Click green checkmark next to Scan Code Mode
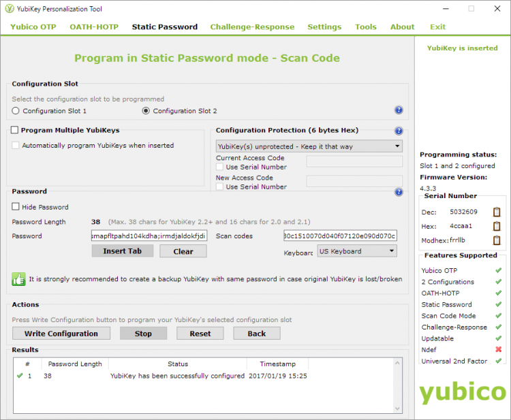This screenshot has height=420, width=511. 498,315
